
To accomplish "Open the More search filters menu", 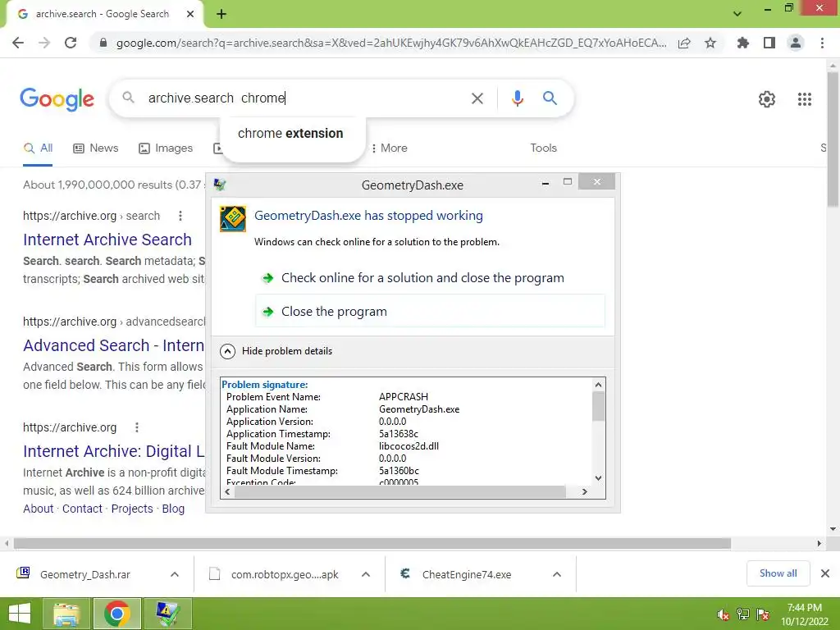I will [390, 148].
